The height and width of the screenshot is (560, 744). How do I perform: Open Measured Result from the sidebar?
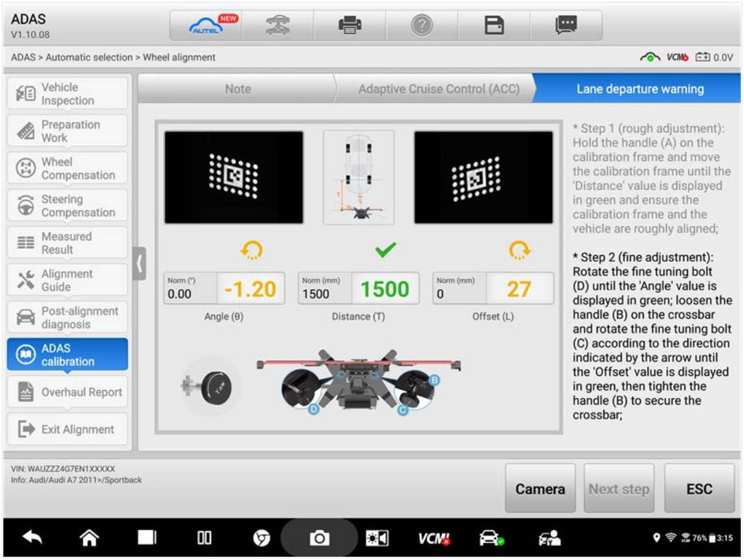(67, 243)
